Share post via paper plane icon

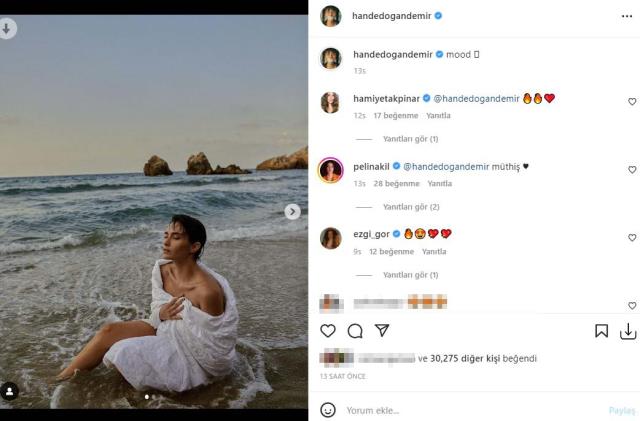click(x=381, y=331)
